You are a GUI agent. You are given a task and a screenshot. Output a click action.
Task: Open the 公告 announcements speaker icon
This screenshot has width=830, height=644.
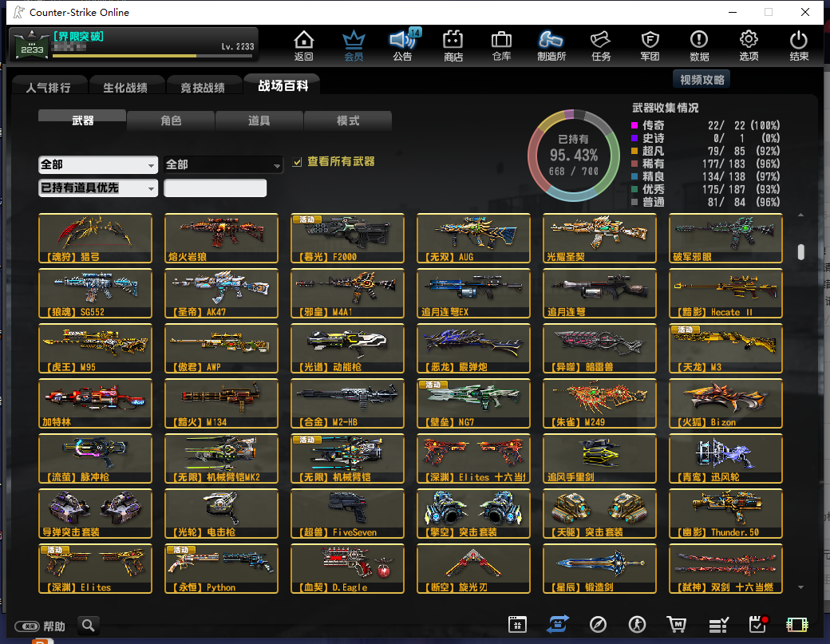click(403, 45)
